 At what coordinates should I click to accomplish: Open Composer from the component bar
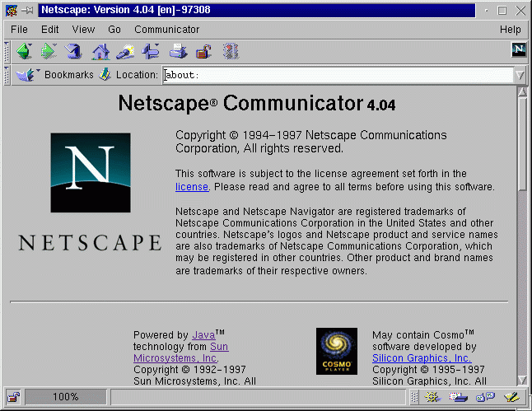pyautogui.click(x=512, y=397)
